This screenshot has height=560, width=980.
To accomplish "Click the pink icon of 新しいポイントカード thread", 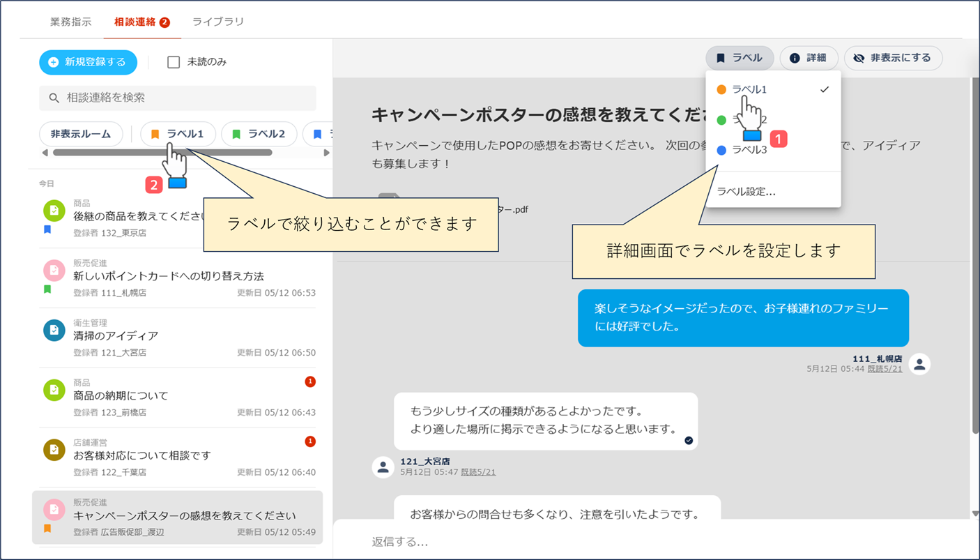I will click(x=54, y=270).
